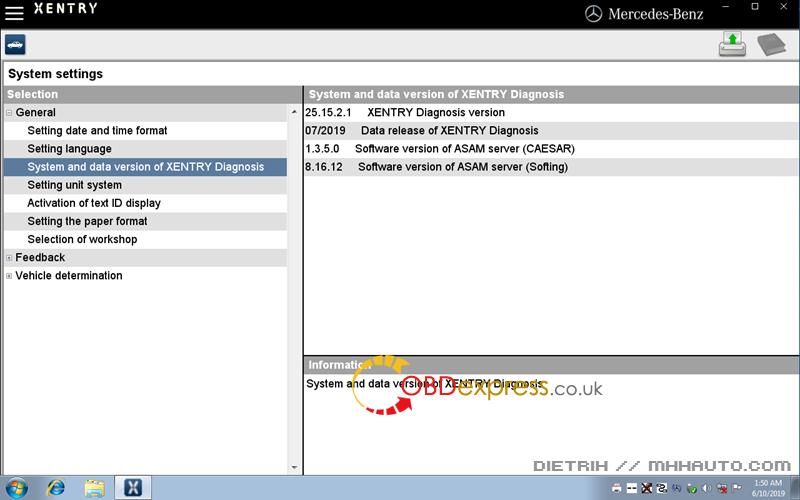The height and width of the screenshot is (500, 800).
Task: Expand the Vehicle determination tree node
Action: point(9,276)
